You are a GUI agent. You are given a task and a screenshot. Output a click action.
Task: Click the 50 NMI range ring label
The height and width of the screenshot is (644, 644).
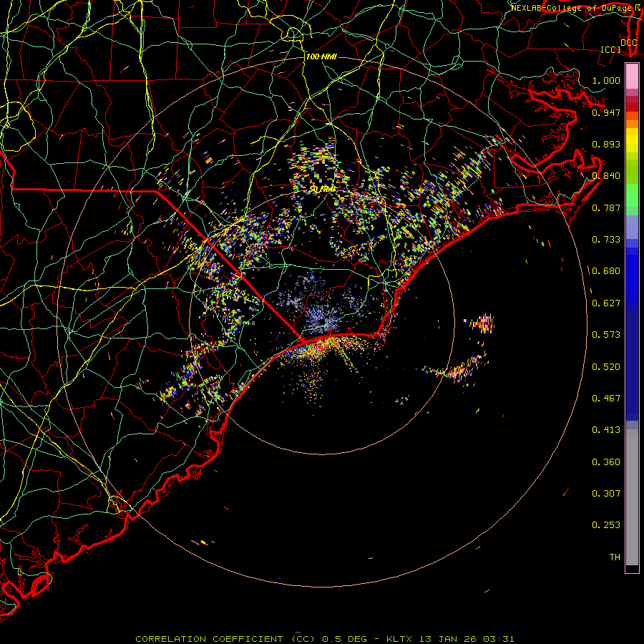[323, 190]
